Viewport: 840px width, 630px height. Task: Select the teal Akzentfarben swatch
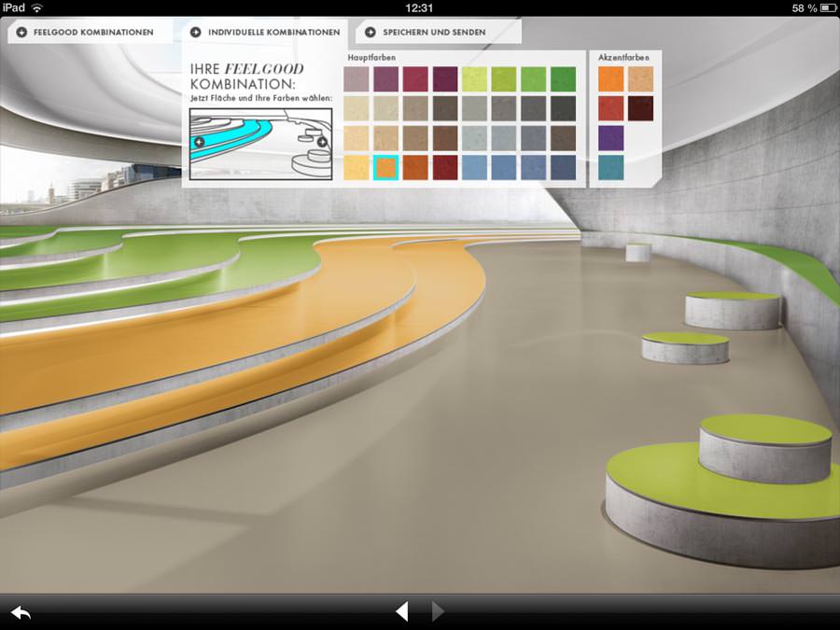click(x=610, y=168)
